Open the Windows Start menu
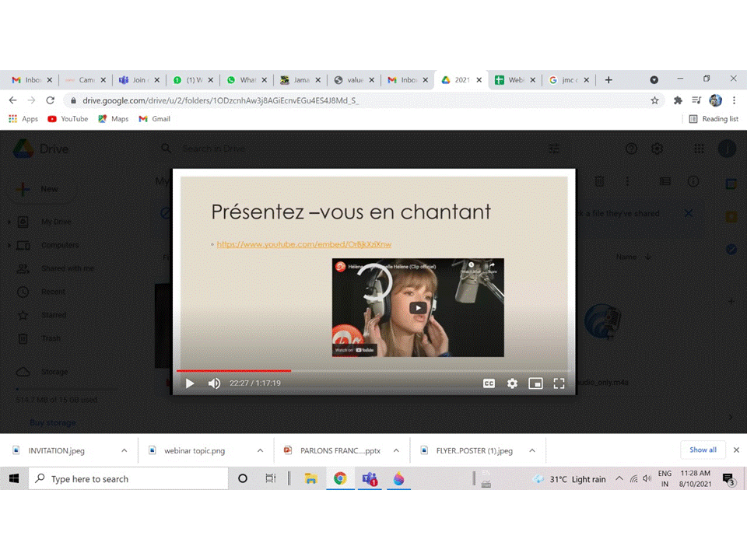 coord(14,478)
